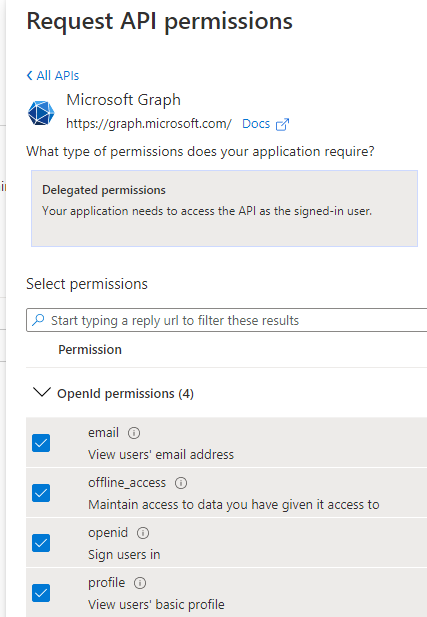Click the info icon next to offline_access

click(x=181, y=483)
